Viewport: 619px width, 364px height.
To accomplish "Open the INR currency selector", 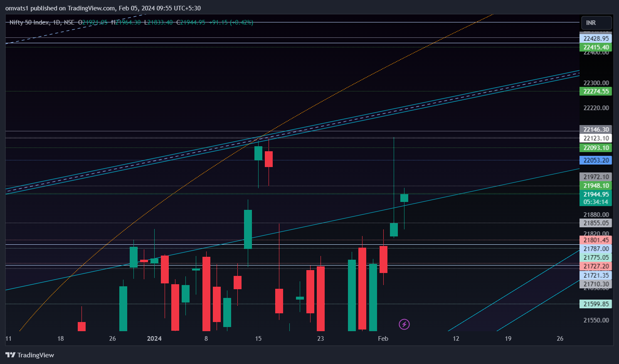I will (x=597, y=23).
